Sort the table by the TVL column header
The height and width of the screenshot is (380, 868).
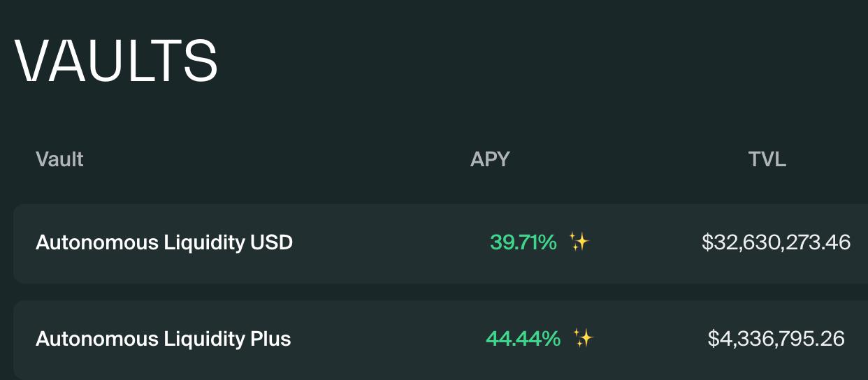(767, 159)
